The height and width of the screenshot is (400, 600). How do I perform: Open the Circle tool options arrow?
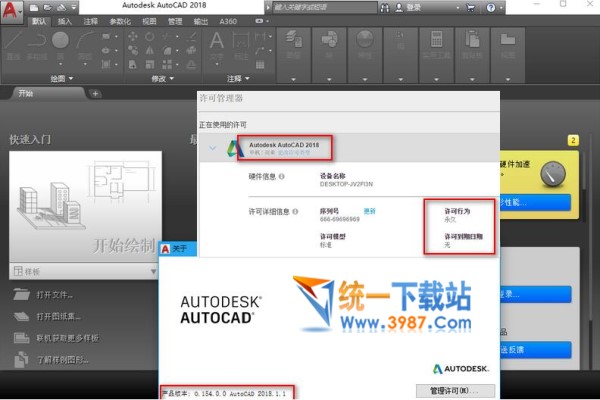(60, 65)
